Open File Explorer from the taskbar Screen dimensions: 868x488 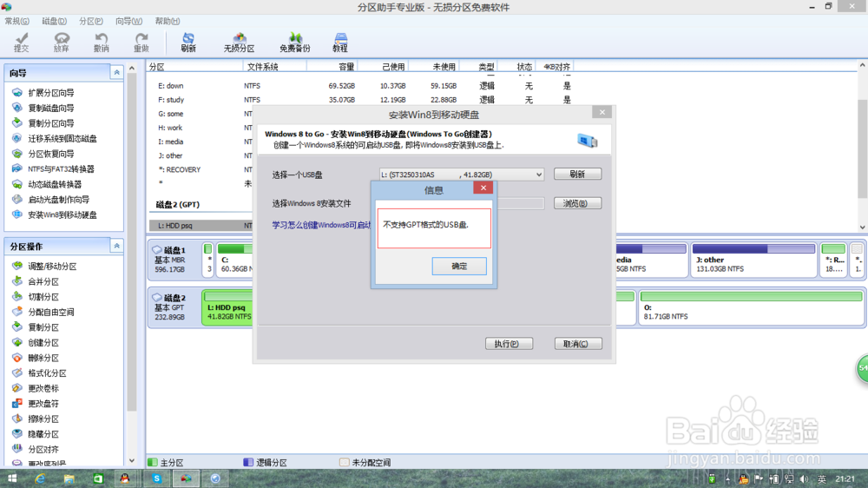click(69, 478)
